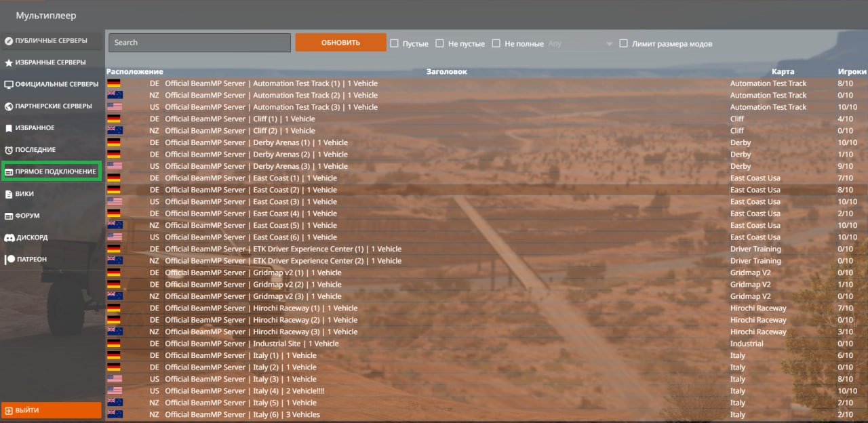Sort by Игроки column header
The height and width of the screenshot is (423, 868).
pos(852,72)
